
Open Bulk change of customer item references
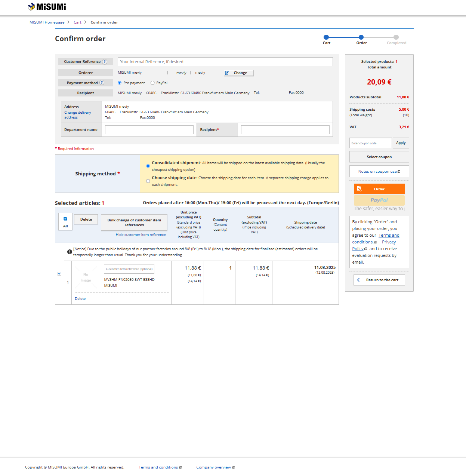134,222
